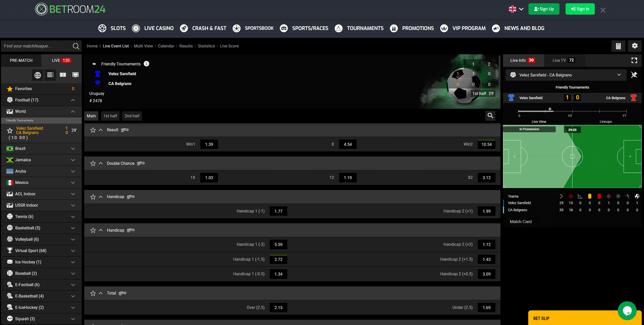Toggle the favorite star on Double Chance market
Image resolution: width=644 pixels, height=325 pixels.
93,163
